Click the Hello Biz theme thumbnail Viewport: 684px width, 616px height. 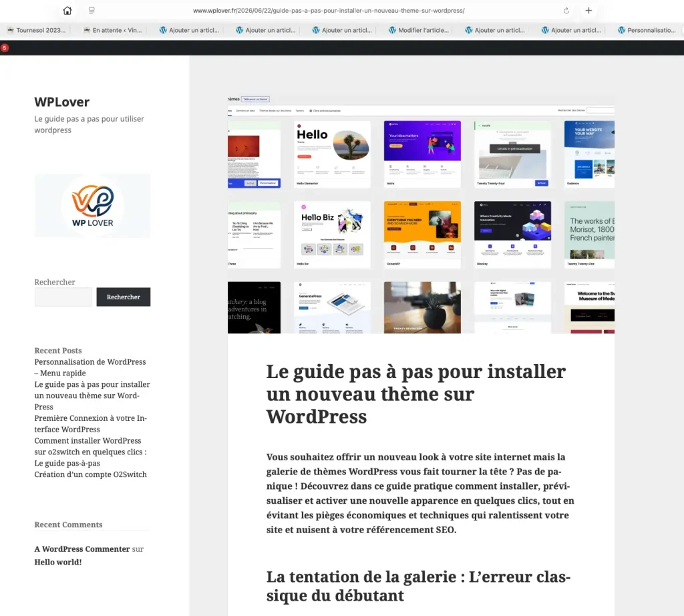click(x=332, y=235)
